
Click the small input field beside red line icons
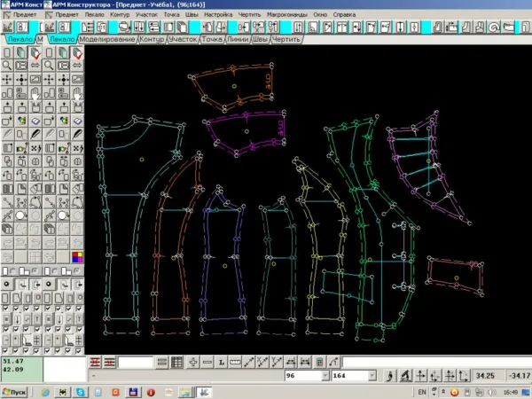coord(135,363)
